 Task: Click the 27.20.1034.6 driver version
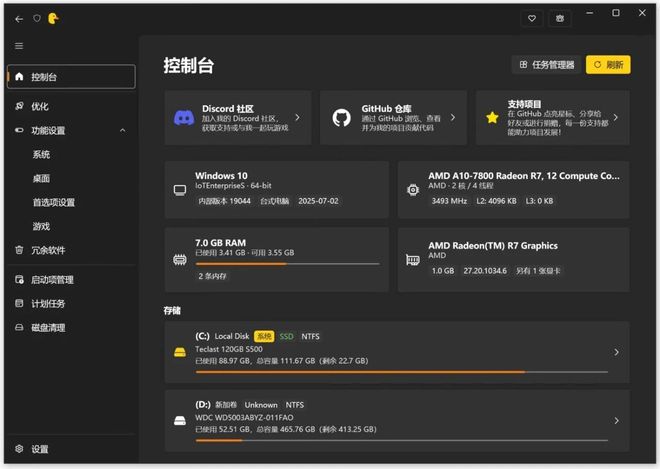(485, 271)
